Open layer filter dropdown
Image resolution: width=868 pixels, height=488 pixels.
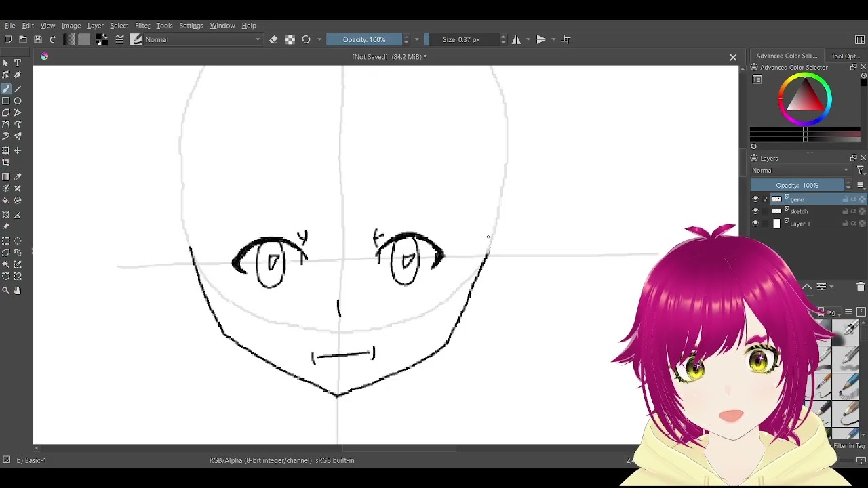click(861, 171)
